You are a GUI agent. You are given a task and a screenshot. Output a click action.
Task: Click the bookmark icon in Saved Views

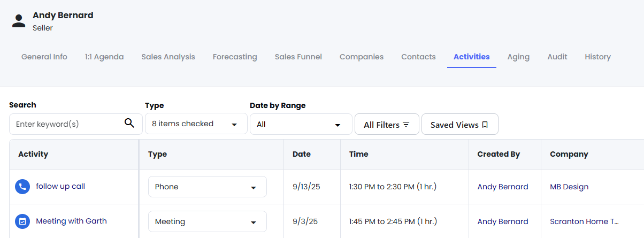485,125
